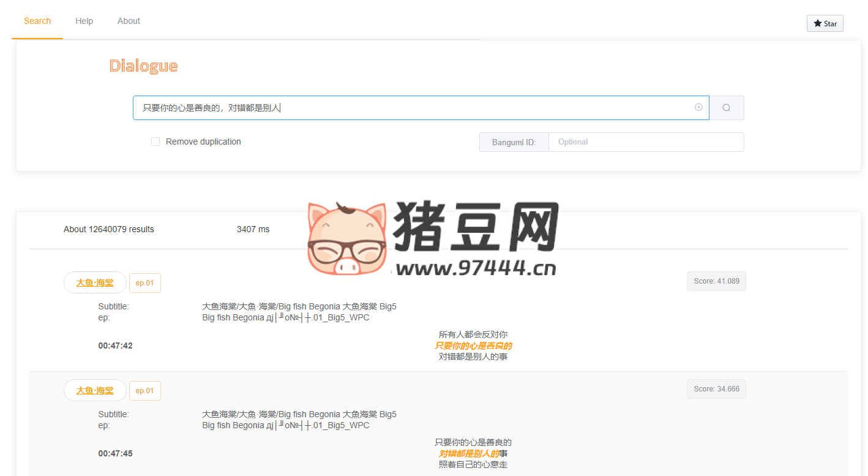Clear the search text with the circled x icon
868x476 pixels.
(x=698, y=107)
